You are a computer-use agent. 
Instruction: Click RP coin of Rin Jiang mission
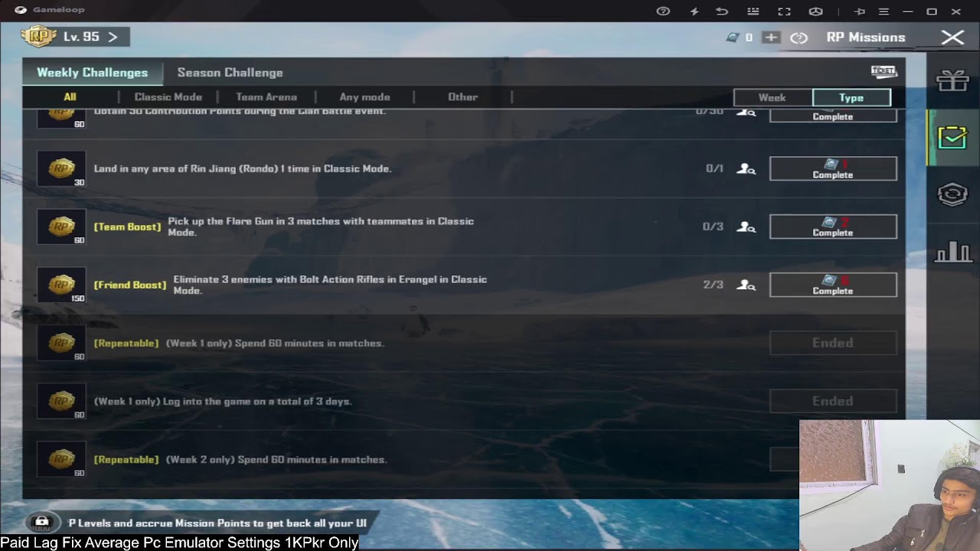click(x=61, y=168)
